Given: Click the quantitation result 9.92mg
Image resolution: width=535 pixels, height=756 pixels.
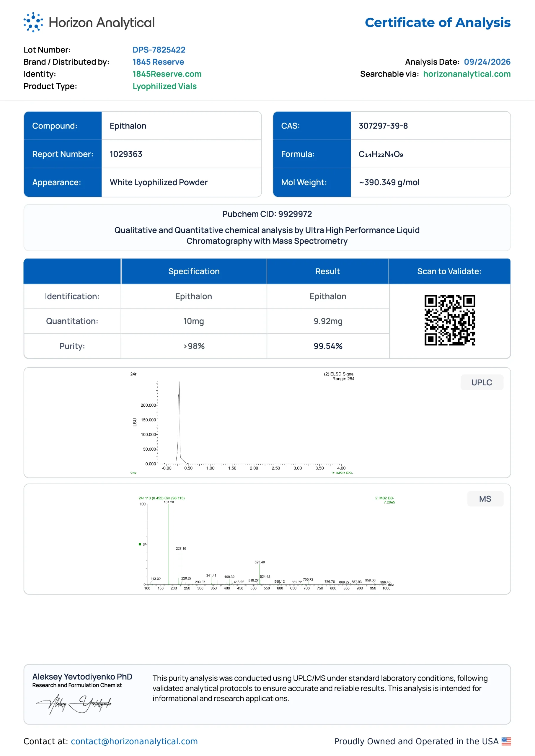Looking at the screenshot, I should 328,321.
